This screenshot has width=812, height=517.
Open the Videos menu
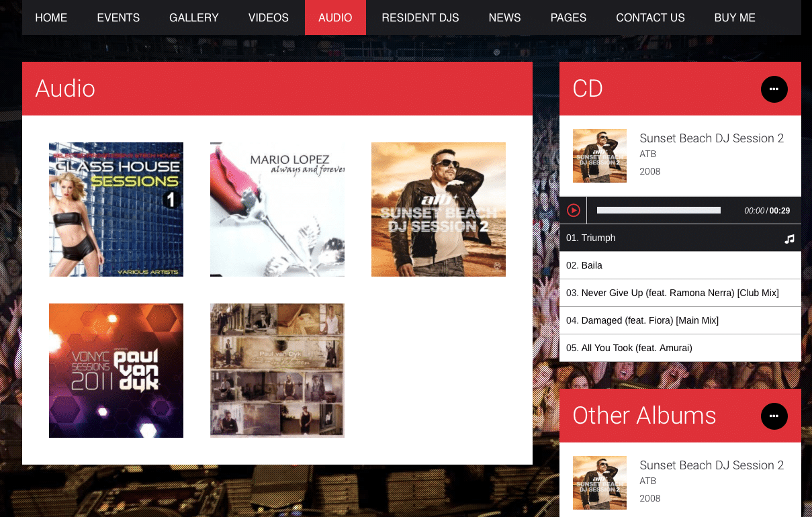269,17
